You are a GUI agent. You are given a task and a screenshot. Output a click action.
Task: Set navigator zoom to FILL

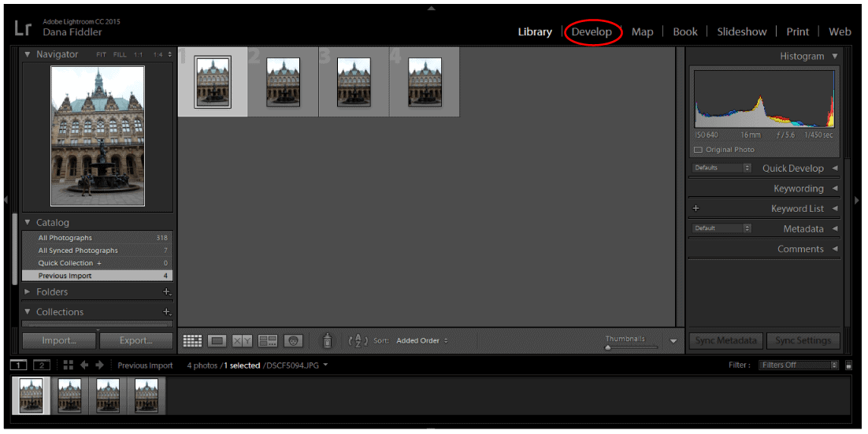click(x=120, y=55)
